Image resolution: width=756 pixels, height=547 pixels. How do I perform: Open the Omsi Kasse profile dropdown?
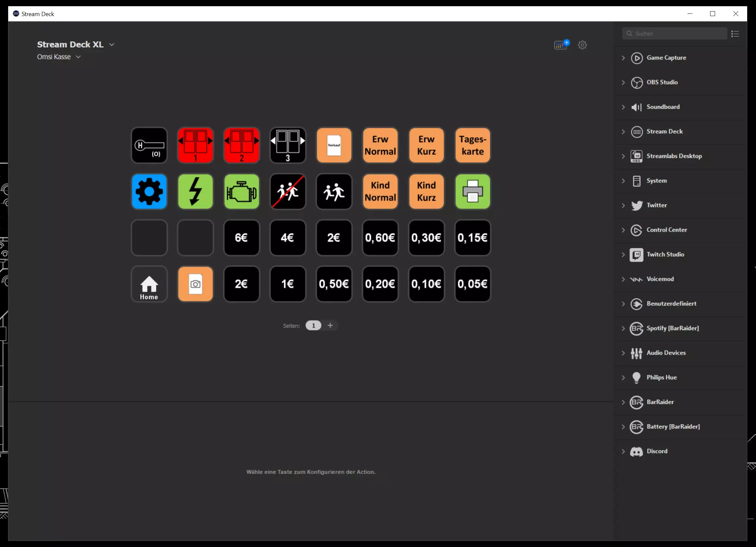click(78, 57)
